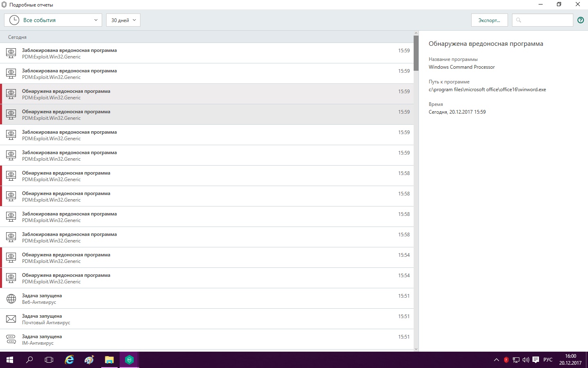Open help via the green question mark icon

581,20
